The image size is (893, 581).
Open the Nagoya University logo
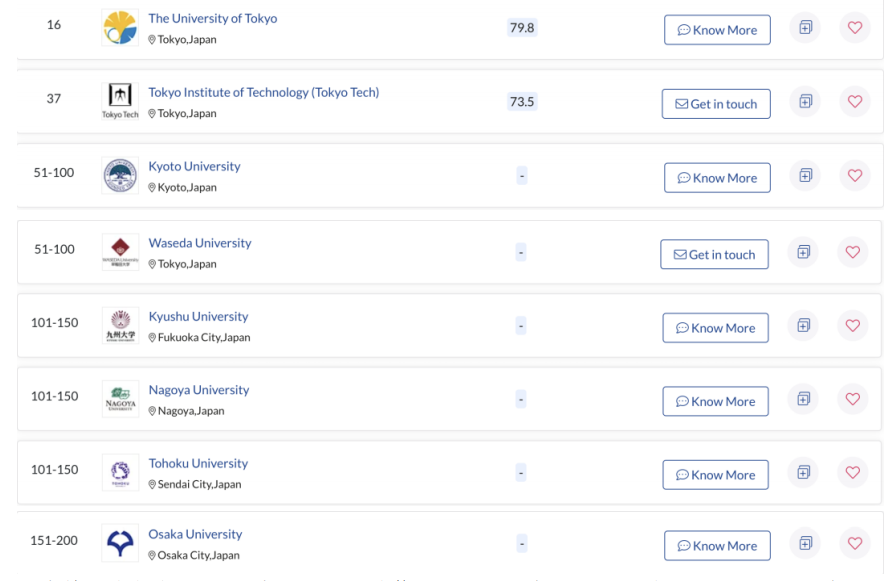[x=120, y=399]
